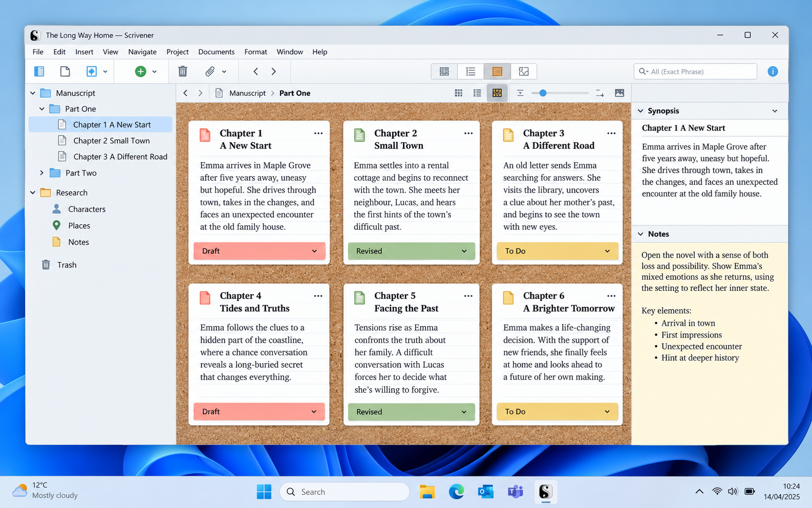The height and width of the screenshot is (508, 812).
Task: Click the toolbar back arrow
Action: (x=256, y=71)
